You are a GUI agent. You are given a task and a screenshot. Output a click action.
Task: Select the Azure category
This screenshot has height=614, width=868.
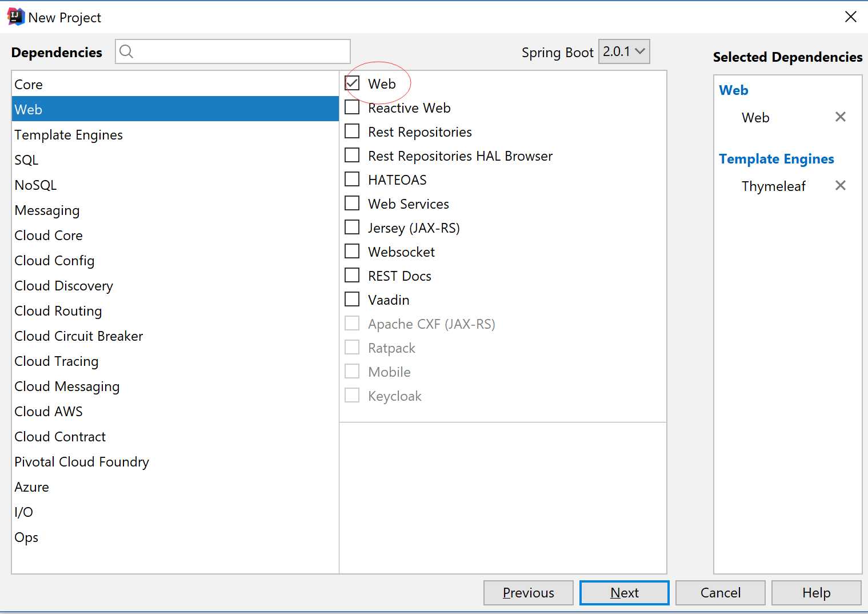coord(175,487)
